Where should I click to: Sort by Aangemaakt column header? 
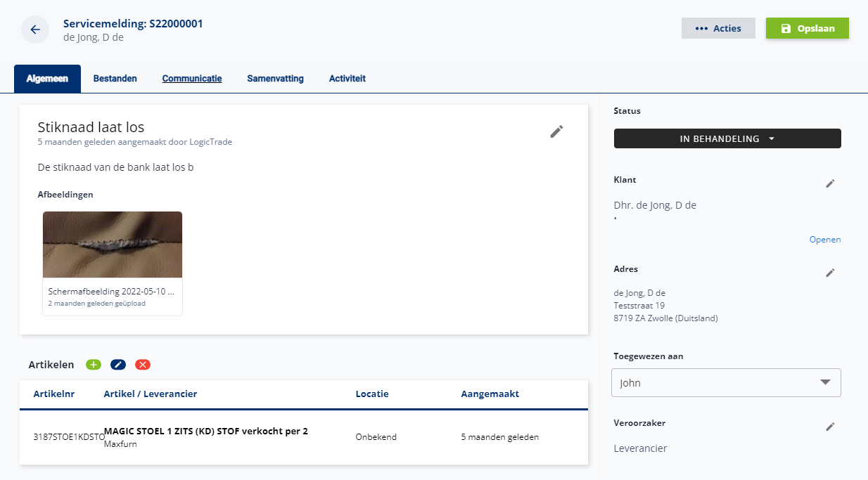tap(490, 394)
